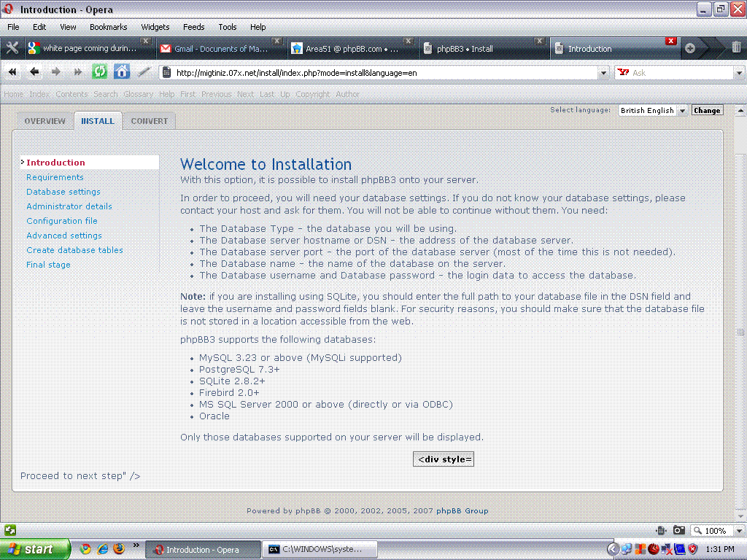Open the search engine dropdown arrow
The width and height of the screenshot is (747, 560).
739,73
